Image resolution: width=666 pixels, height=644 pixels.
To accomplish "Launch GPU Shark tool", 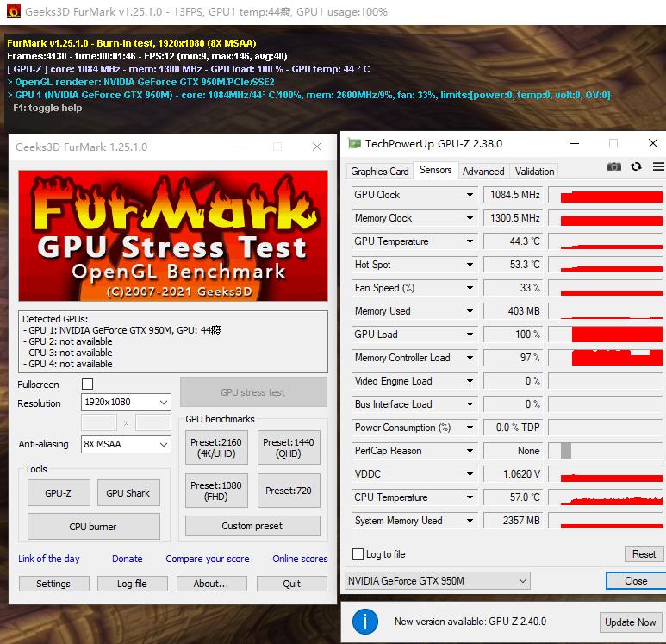I will click(128, 493).
